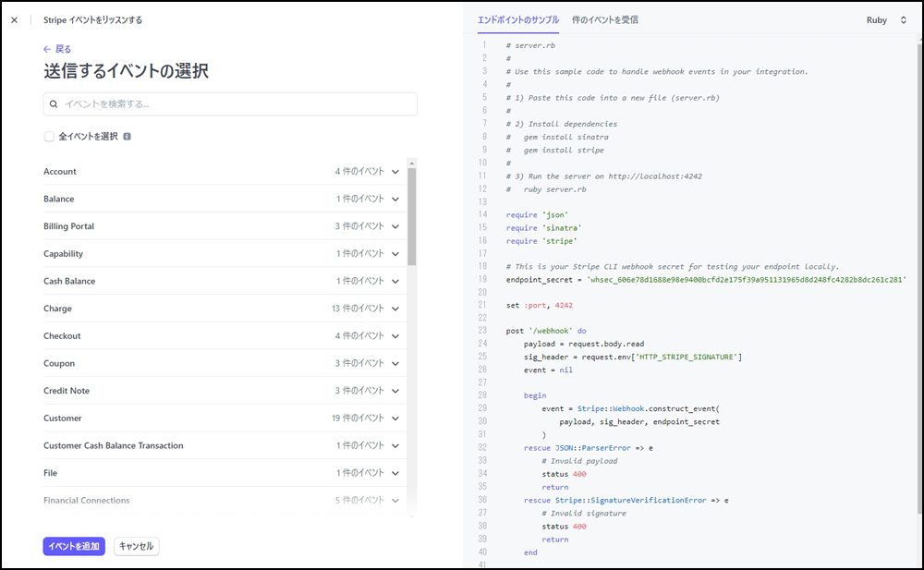Select the Billing Portal category label
924x570 pixels.
pos(68,226)
